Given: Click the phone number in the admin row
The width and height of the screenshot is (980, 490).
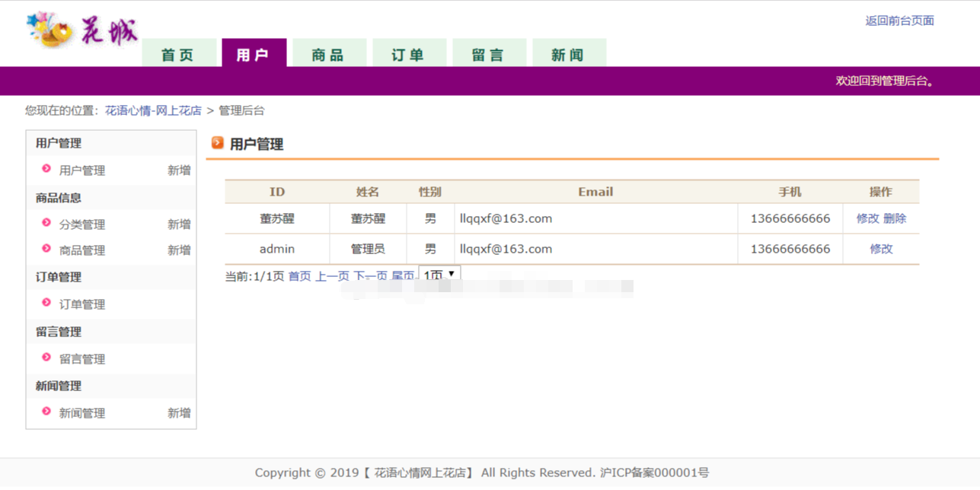Looking at the screenshot, I should 790,249.
